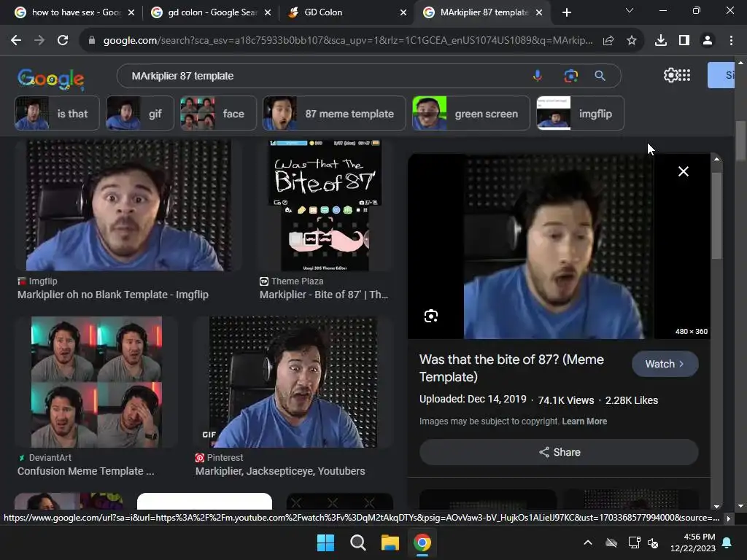747x560 pixels.
Task: Open Chrome downloads icon
Action: point(661,41)
